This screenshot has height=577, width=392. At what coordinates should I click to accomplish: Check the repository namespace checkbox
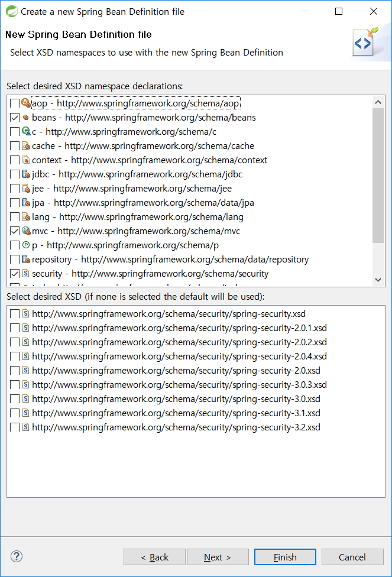click(x=15, y=260)
